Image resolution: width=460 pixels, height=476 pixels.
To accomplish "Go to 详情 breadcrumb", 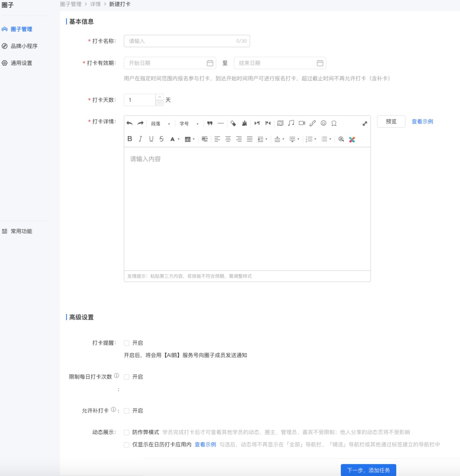I will click(x=95, y=4).
